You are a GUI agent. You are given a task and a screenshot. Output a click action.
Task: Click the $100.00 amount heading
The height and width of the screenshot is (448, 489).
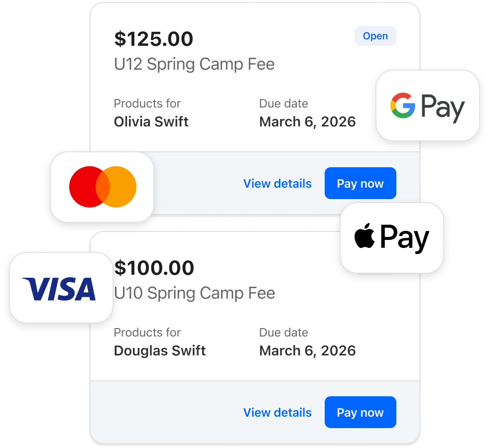tap(154, 268)
